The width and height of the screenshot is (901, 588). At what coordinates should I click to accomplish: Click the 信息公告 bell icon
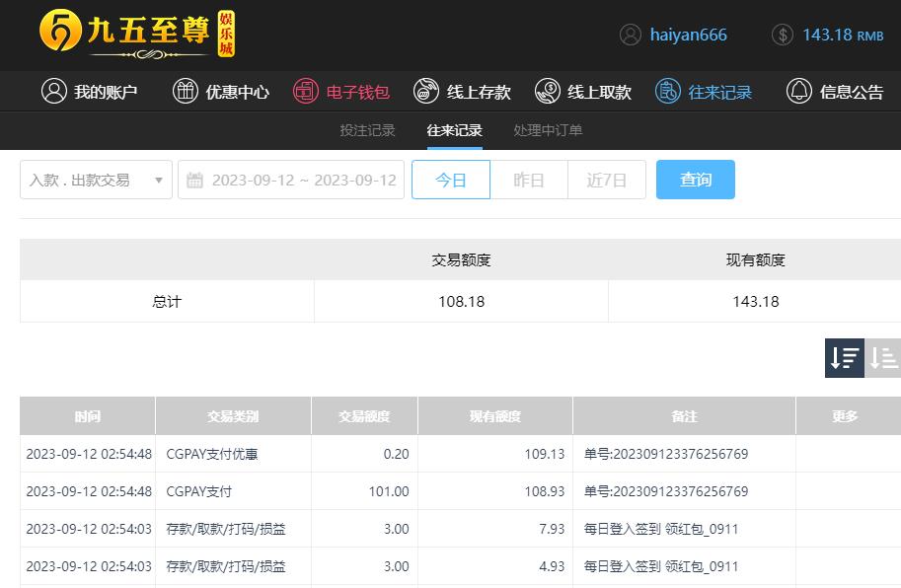pos(799,92)
